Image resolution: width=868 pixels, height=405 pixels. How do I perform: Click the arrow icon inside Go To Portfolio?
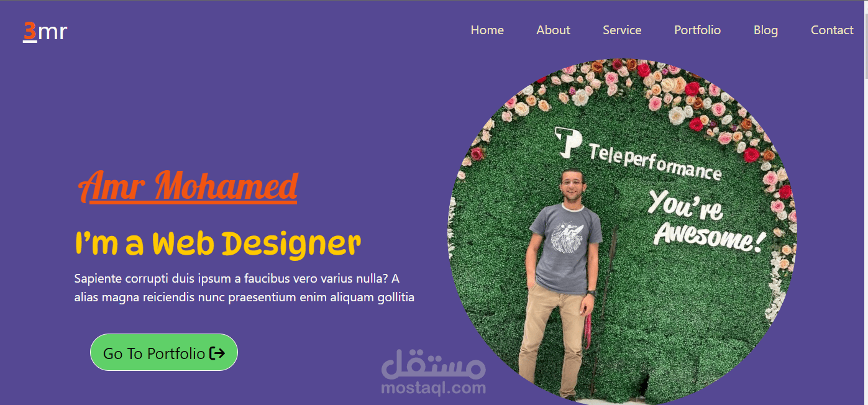(x=217, y=353)
